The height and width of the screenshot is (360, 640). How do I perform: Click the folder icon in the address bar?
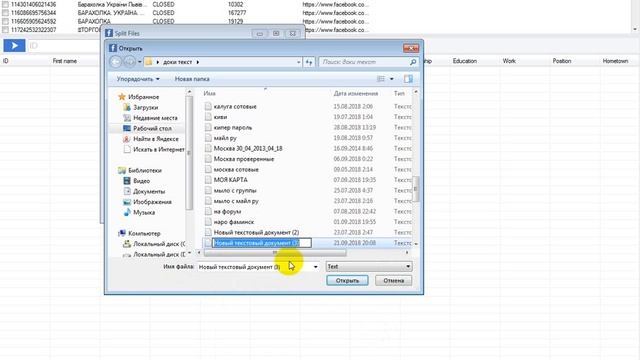[149, 62]
